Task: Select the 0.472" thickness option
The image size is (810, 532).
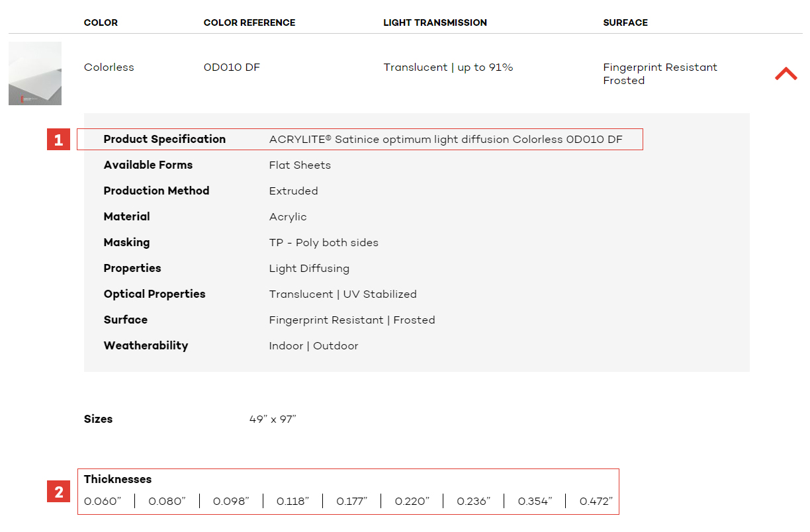Action: pyautogui.click(x=596, y=502)
